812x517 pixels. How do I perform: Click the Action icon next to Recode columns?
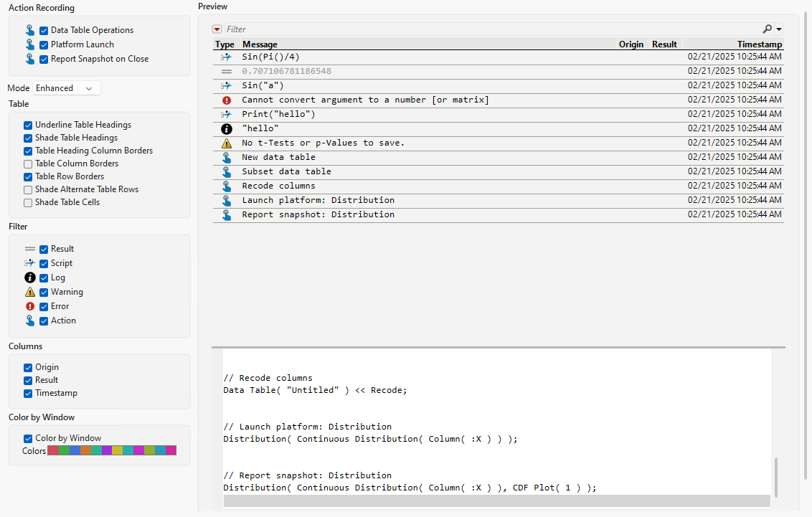[x=226, y=186]
